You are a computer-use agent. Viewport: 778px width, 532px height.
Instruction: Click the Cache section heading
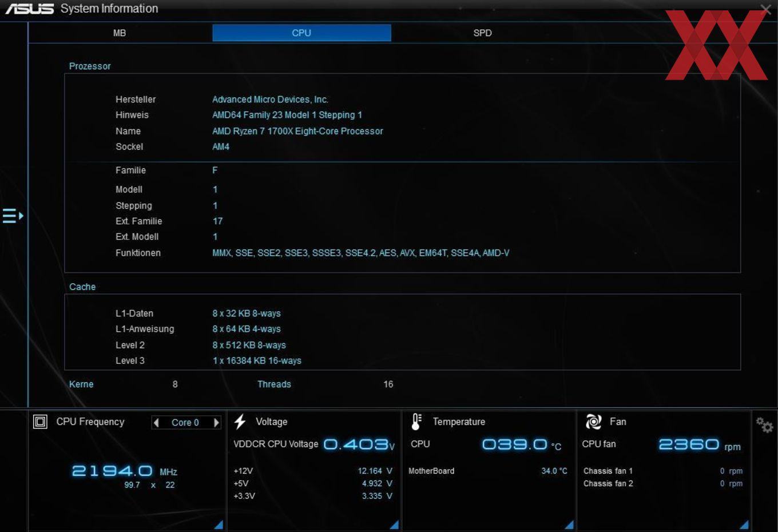tap(82, 287)
